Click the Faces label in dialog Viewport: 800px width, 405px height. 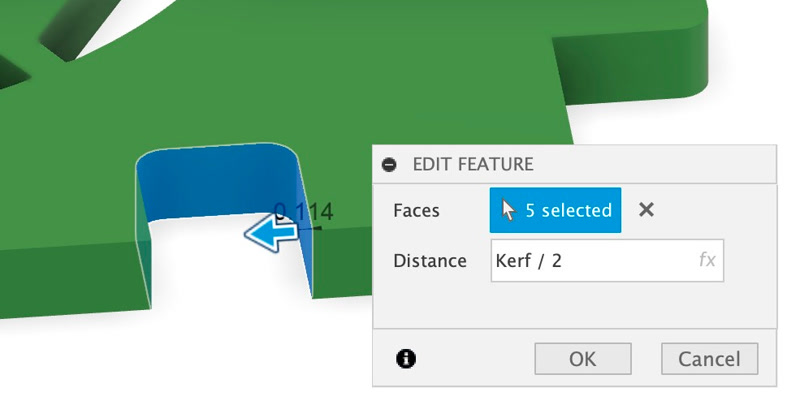pyautogui.click(x=416, y=210)
